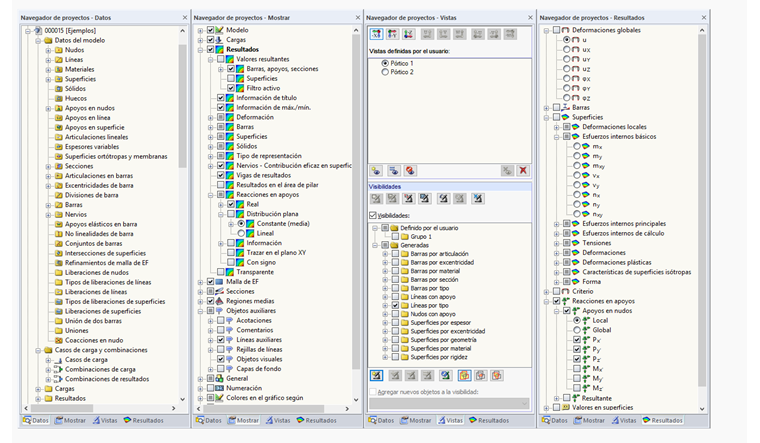The image size is (760, 443).
Task: Click the create new user view icon
Action: coord(376,171)
